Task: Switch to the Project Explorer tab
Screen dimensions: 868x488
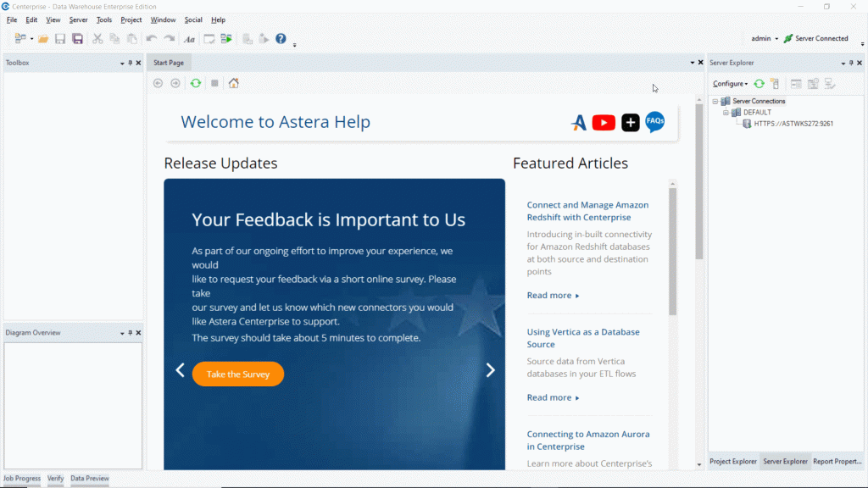Action: pyautogui.click(x=733, y=462)
